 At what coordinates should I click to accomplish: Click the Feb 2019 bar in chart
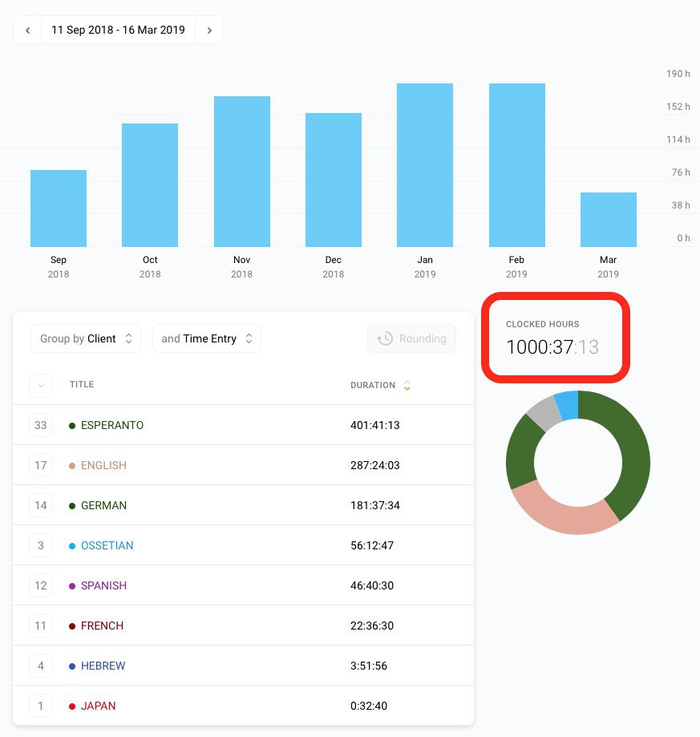click(x=516, y=165)
